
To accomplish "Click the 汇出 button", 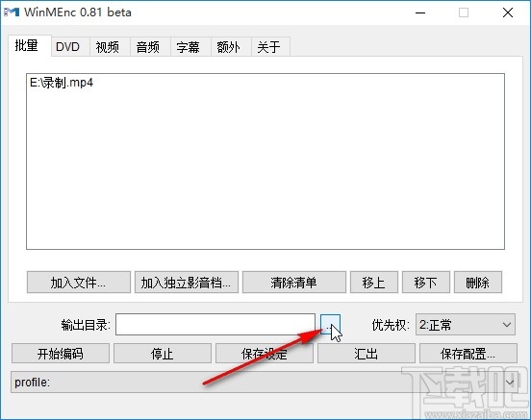I will coord(367,354).
